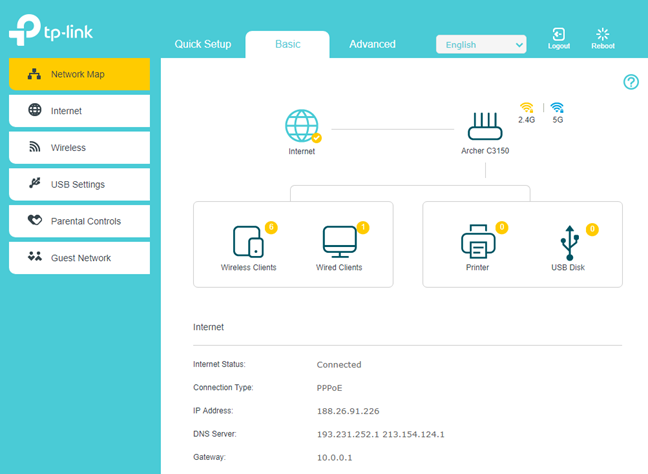The image size is (648, 474).
Task: Click the 2.4G Wi-Fi icon
Action: 526,108
